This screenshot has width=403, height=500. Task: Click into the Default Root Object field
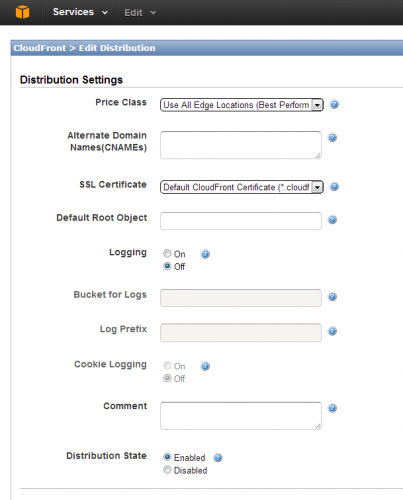[x=241, y=221]
